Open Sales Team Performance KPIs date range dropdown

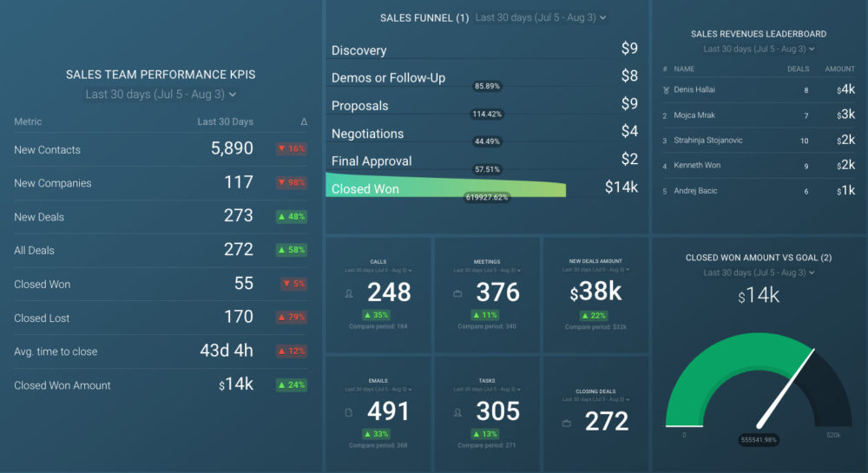tap(161, 95)
